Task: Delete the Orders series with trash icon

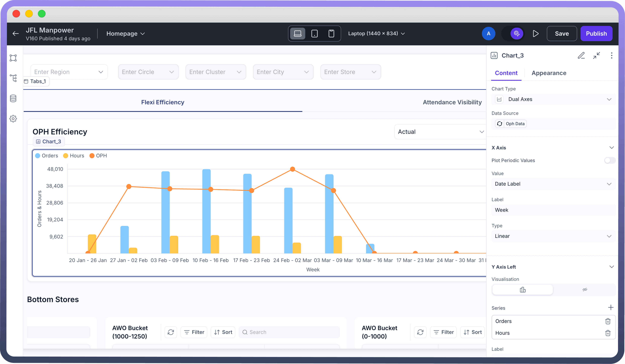Action: pos(608,321)
